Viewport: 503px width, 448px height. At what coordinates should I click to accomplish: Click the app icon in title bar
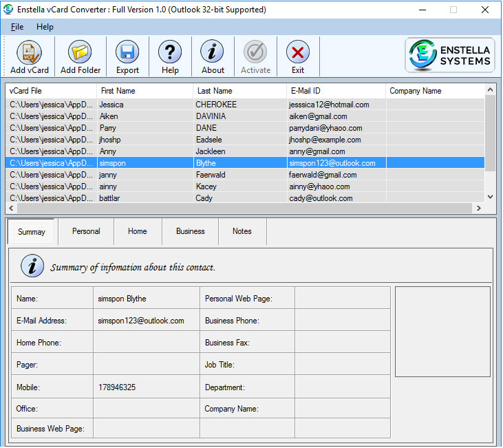tap(8, 10)
